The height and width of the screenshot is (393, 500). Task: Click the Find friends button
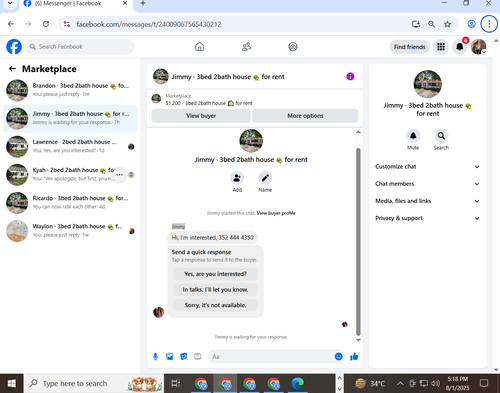409,47
